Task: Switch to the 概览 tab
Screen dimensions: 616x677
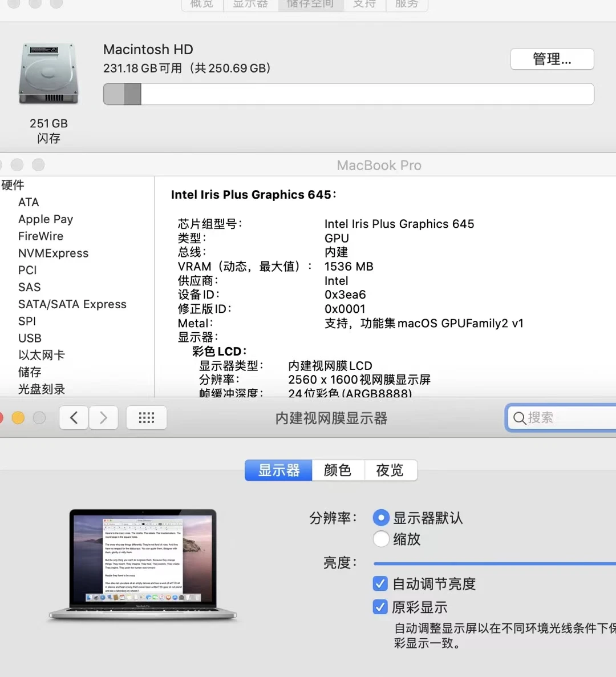Action: point(201,5)
